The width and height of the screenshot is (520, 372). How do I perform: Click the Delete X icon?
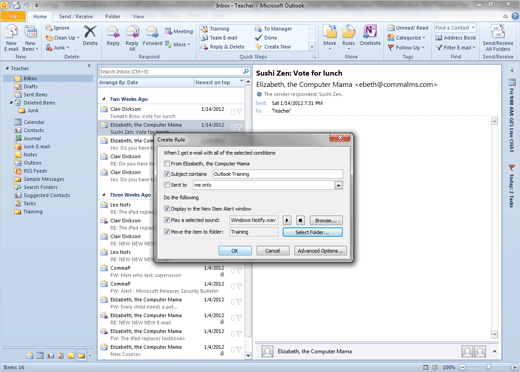pyautogui.click(x=90, y=35)
